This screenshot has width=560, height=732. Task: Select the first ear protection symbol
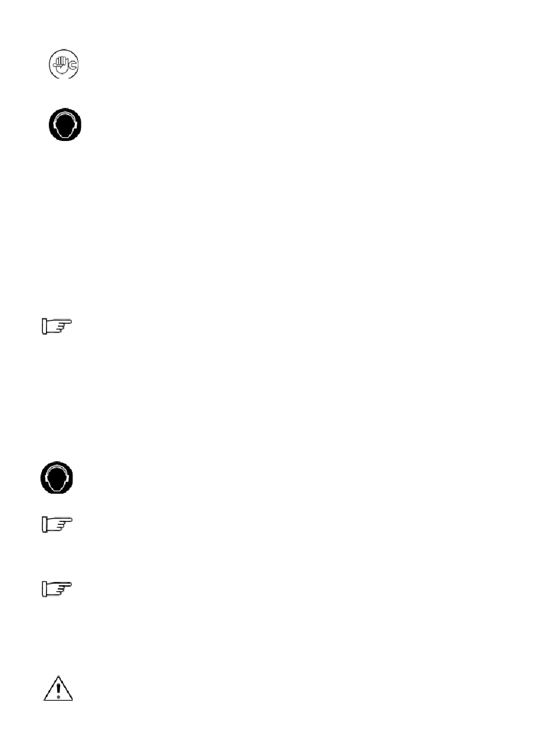[x=65, y=124]
